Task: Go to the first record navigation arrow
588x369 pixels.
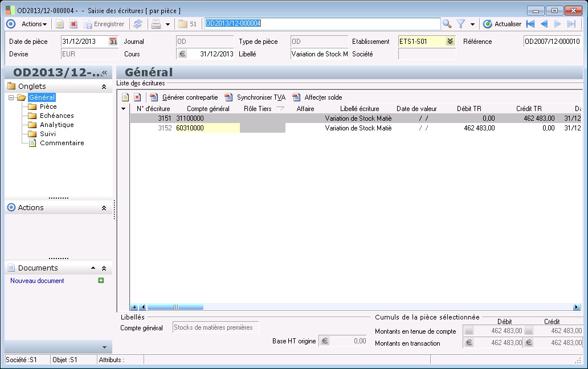Action: [530, 24]
